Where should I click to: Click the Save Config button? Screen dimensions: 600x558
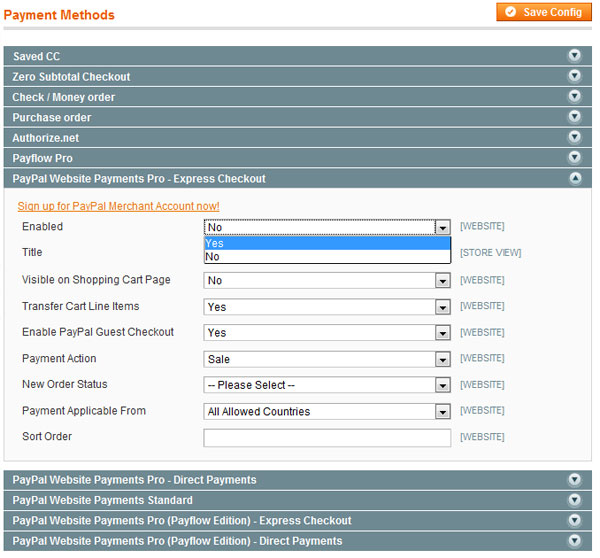pos(543,12)
